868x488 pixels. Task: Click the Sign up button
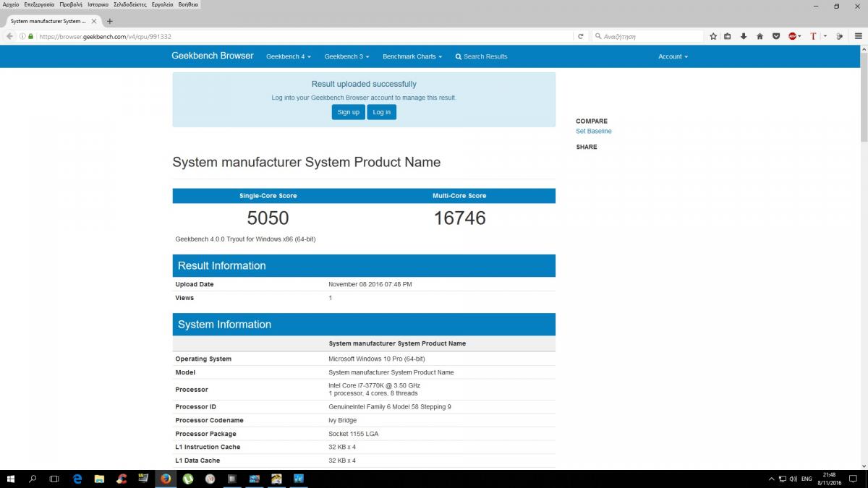[348, 112]
